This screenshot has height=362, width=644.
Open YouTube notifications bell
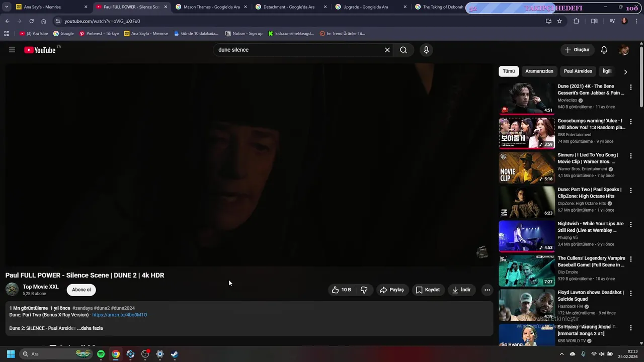[x=604, y=50]
